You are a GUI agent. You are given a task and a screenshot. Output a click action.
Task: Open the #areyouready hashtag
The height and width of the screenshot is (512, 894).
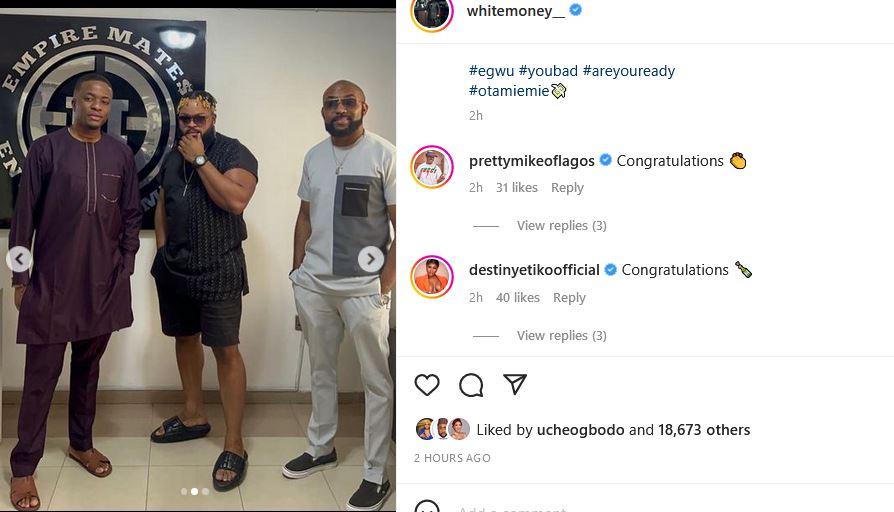point(629,71)
